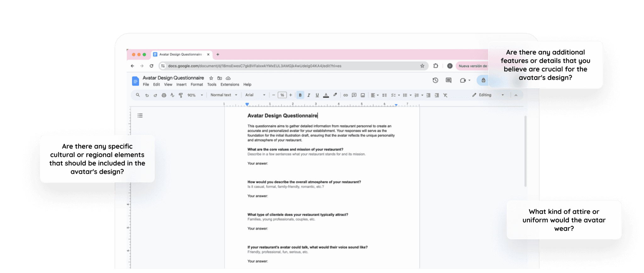Image resolution: width=644 pixels, height=273 pixels.
Task: Apply a bulleted list
Action: pyautogui.click(x=405, y=95)
